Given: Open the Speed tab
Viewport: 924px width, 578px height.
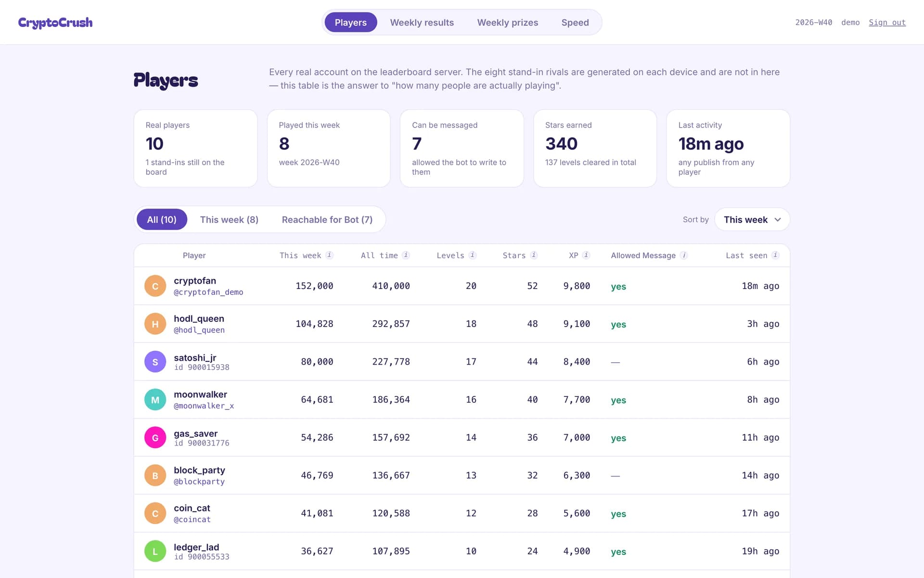Looking at the screenshot, I should click(575, 22).
